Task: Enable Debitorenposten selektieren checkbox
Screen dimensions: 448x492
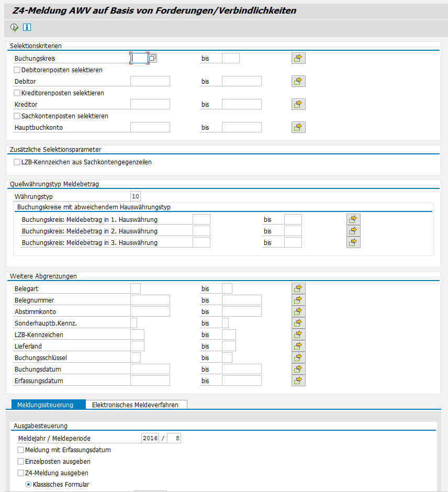Action: click(x=17, y=70)
